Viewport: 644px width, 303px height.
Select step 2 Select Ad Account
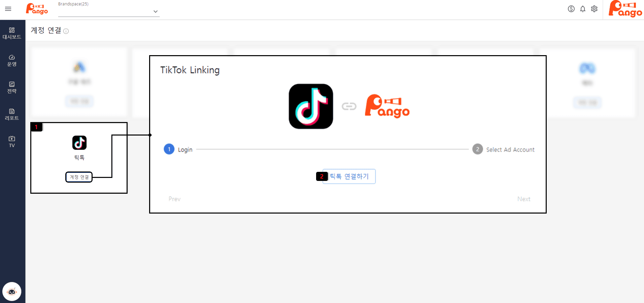(503, 149)
